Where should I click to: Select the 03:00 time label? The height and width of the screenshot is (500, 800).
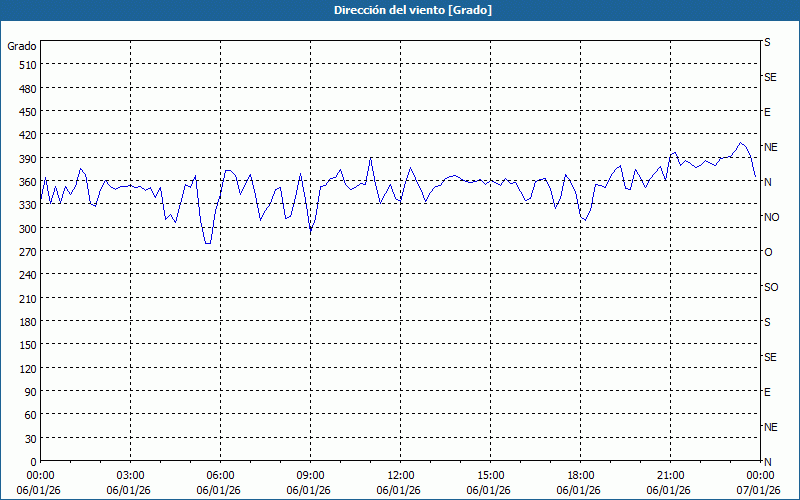130,475
